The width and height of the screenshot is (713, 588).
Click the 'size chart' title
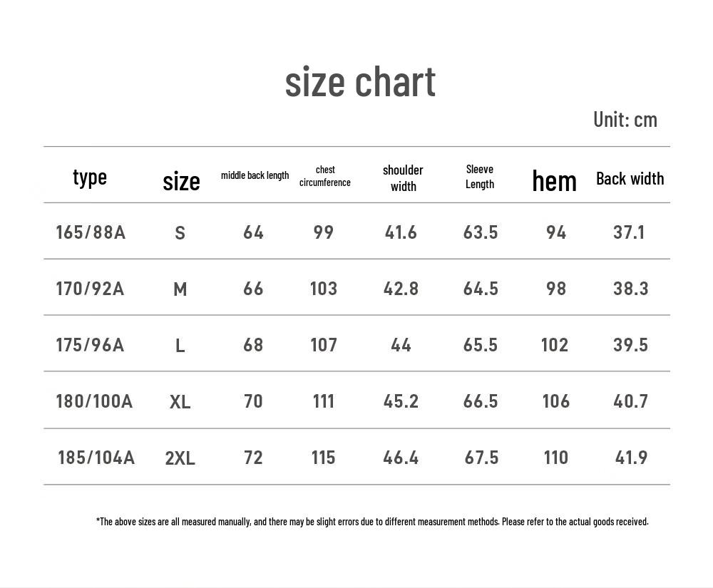click(360, 82)
